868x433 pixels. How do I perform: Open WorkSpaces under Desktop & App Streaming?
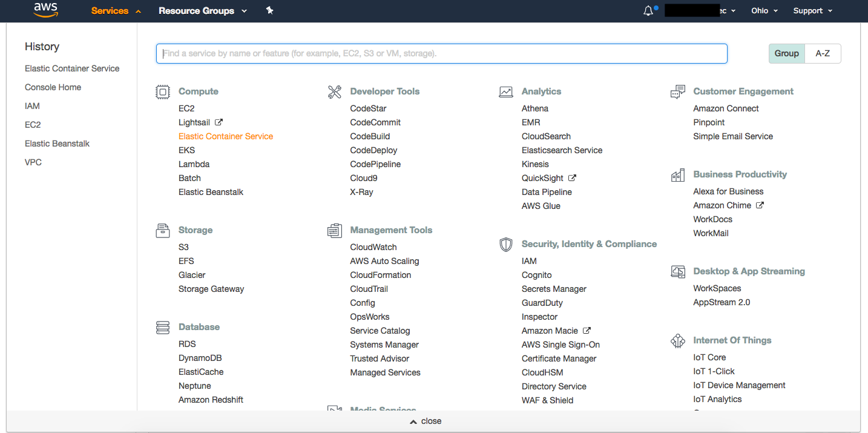(x=717, y=288)
